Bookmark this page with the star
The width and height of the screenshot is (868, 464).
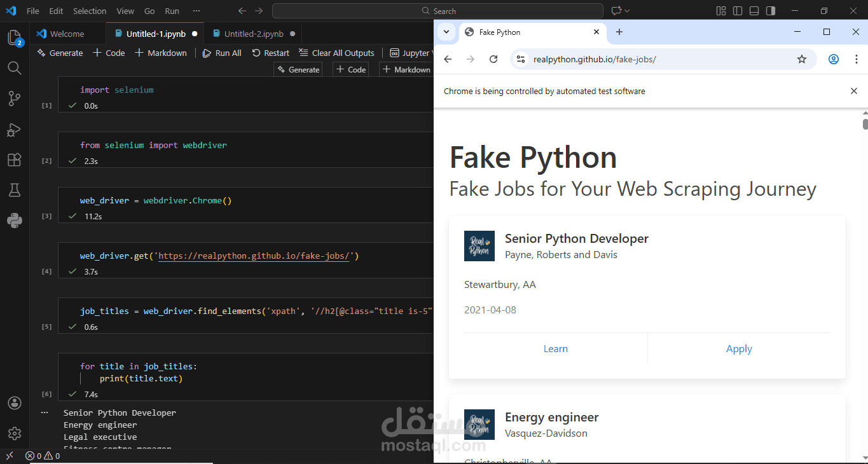(801, 59)
